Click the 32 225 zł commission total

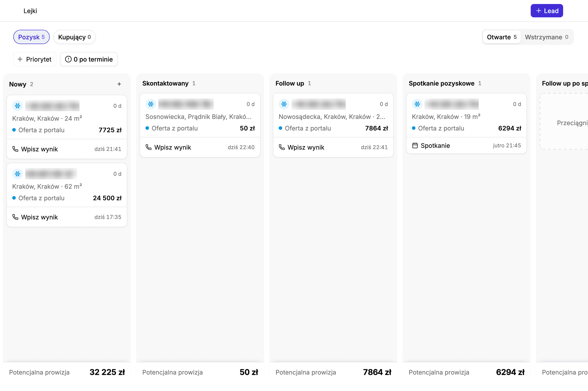pyautogui.click(x=107, y=372)
